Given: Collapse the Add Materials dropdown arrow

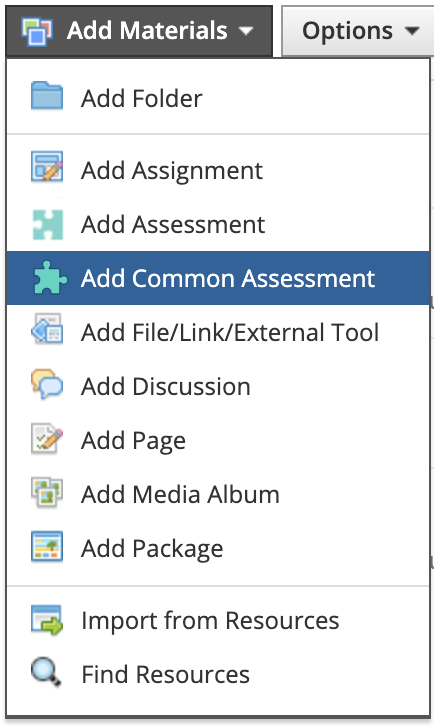Looking at the screenshot, I should tap(245, 31).
